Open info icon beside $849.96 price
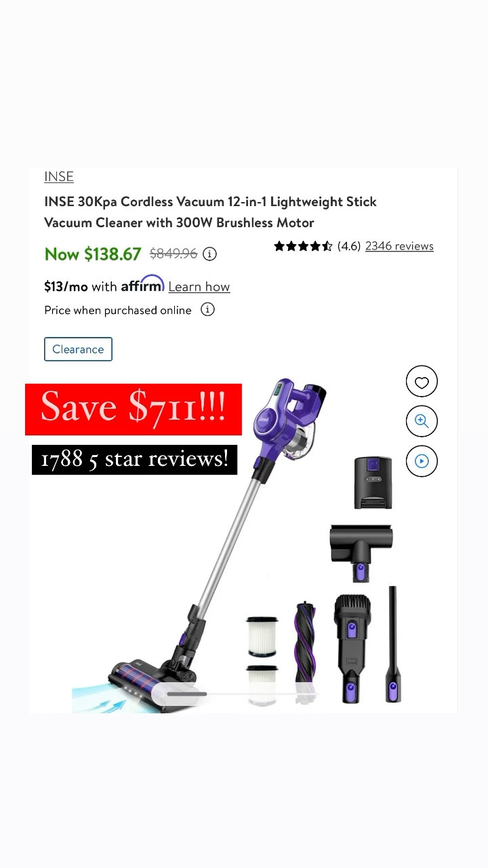488x868 pixels. click(210, 254)
